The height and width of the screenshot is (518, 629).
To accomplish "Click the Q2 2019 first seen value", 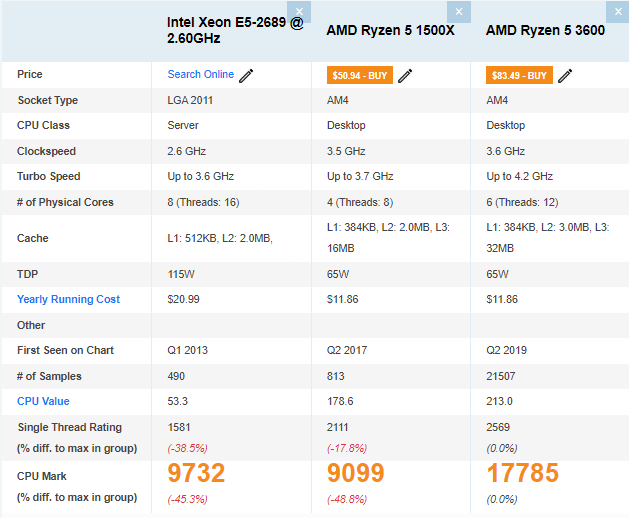I will 506,350.
